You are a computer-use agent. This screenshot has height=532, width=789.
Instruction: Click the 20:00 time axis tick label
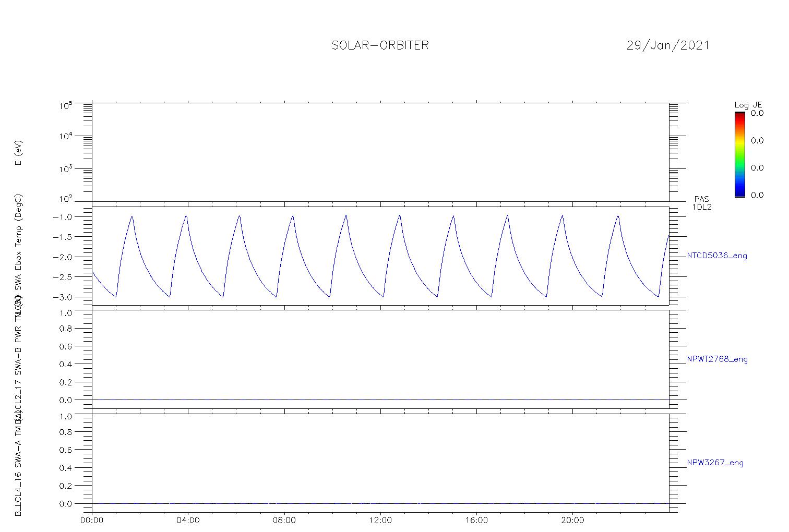(572, 521)
